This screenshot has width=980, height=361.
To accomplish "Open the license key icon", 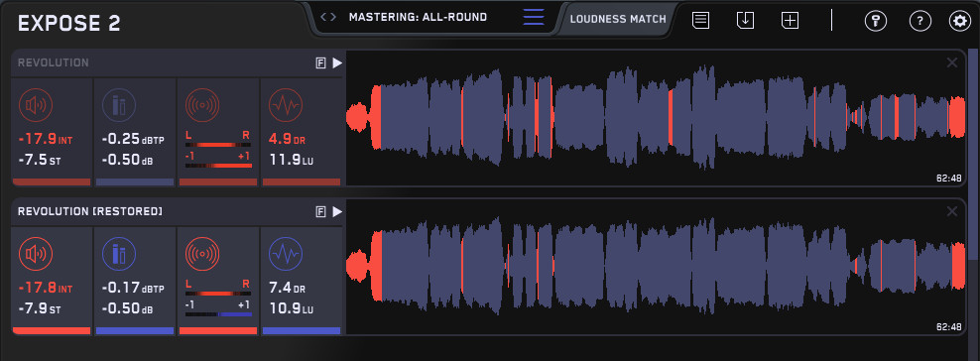I will click(x=876, y=21).
